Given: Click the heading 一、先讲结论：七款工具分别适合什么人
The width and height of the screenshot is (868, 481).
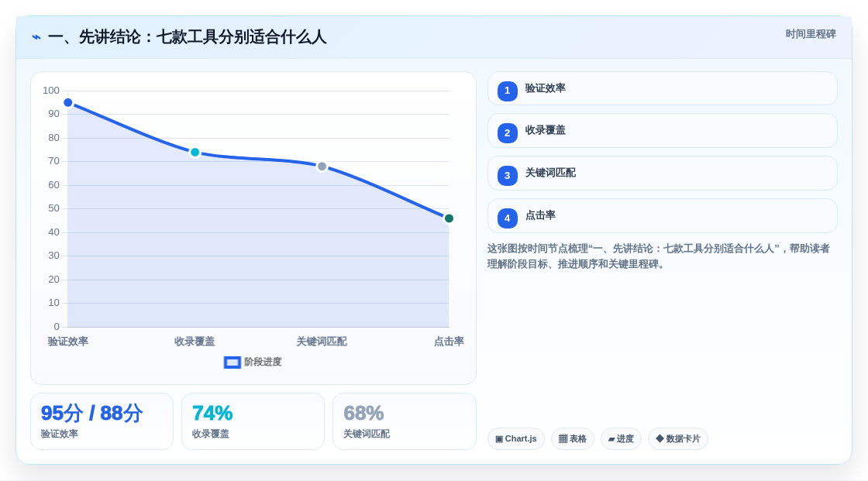Looking at the screenshot, I should 187,37.
